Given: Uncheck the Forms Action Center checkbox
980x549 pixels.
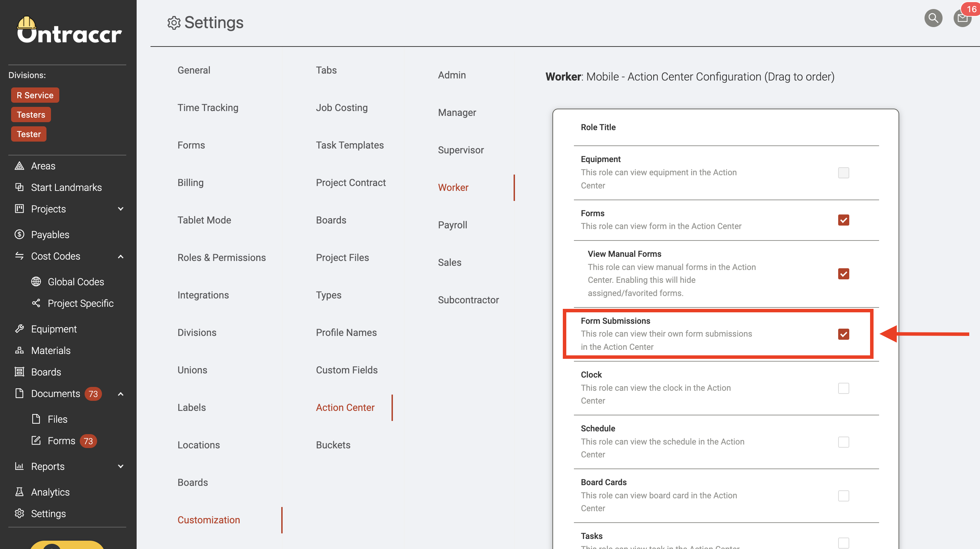Looking at the screenshot, I should coord(843,220).
